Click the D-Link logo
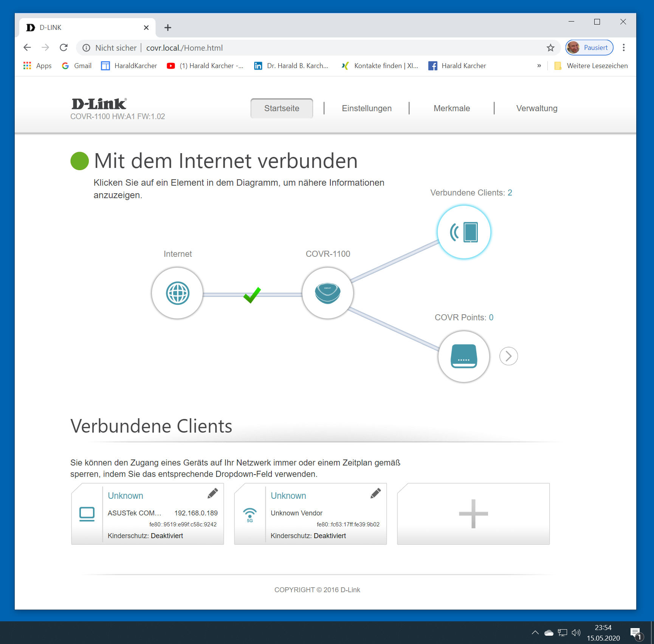Image resolution: width=654 pixels, height=644 pixels. pyautogui.click(x=99, y=104)
